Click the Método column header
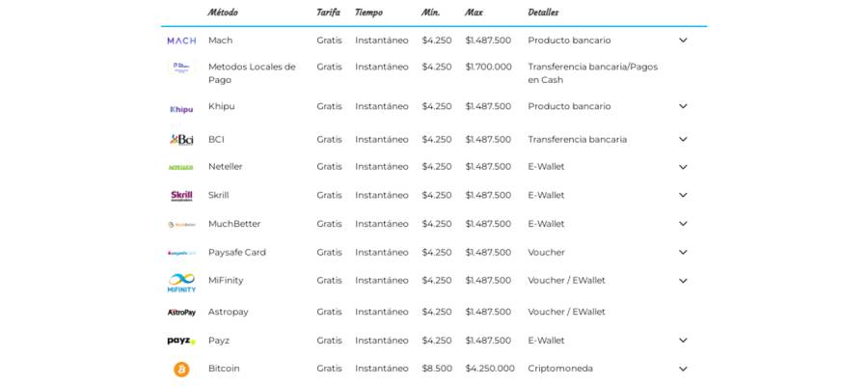 (x=223, y=13)
